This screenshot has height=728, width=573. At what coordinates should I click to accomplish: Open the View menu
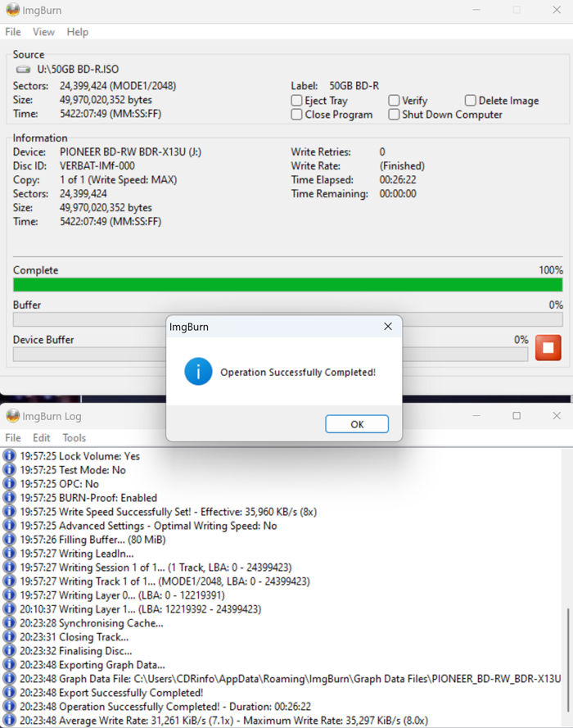[43, 32]
